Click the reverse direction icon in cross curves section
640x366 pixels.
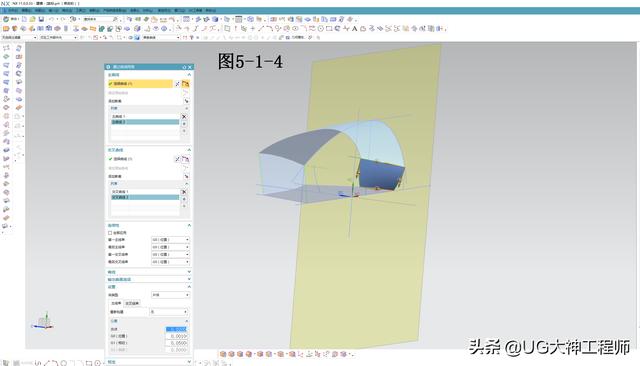tap(178, 159)
